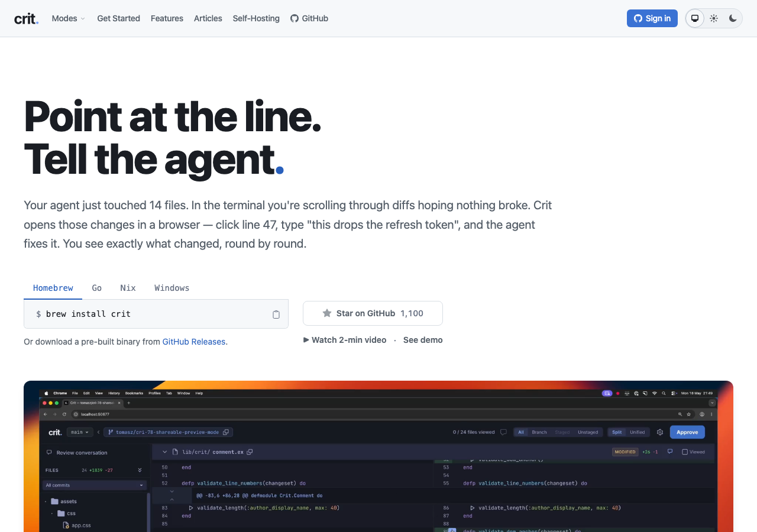Open the History menu in the demo screenshot menu bar
Image resolution: width=757 pixels, height=532 pixels.
coord(114,393)
